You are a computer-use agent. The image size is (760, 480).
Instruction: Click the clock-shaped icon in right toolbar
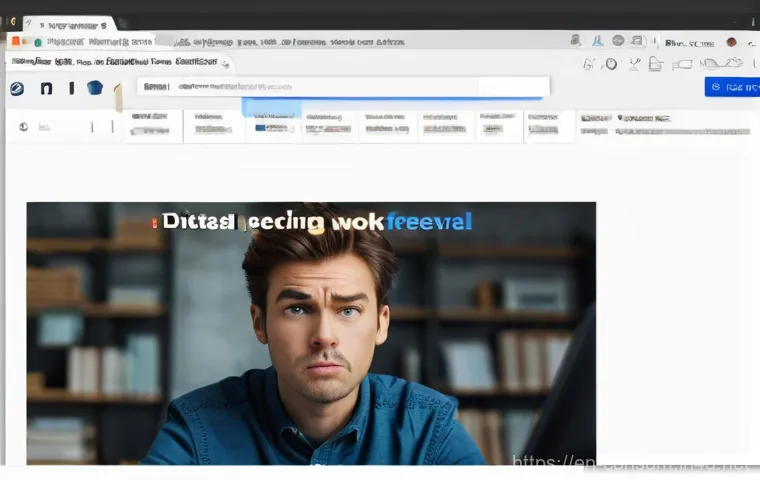click(611, 64)
